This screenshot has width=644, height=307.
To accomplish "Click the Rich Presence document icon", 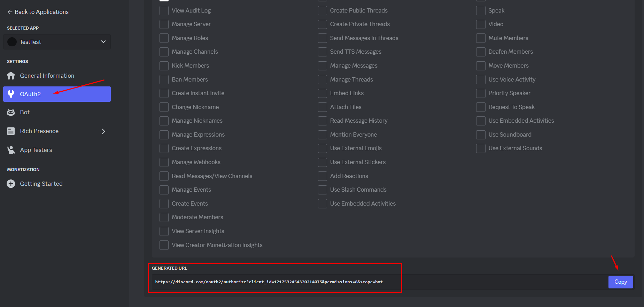I will (11, 131).
